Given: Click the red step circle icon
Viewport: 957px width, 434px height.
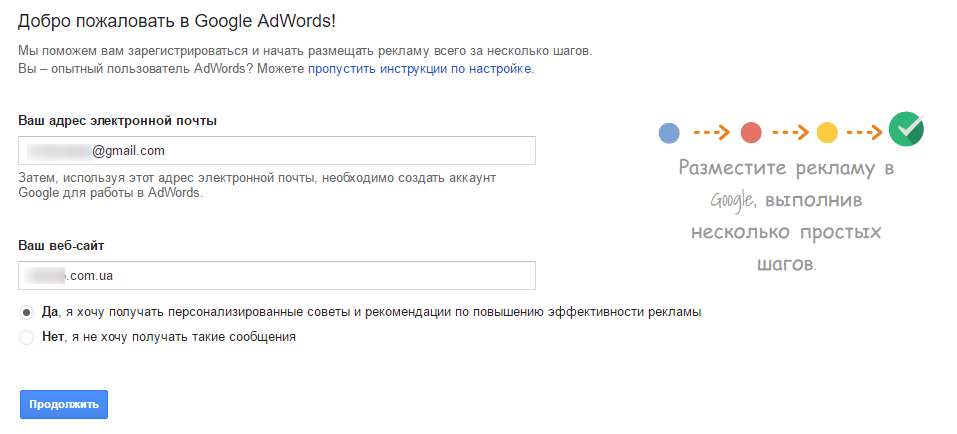Looking at the screenshot, I should pos(751,132).
